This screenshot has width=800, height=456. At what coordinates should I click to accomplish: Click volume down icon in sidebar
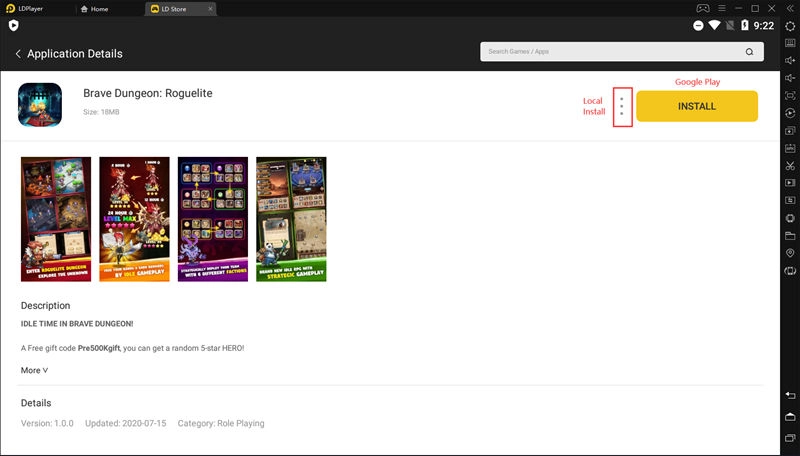click(790, 78)
